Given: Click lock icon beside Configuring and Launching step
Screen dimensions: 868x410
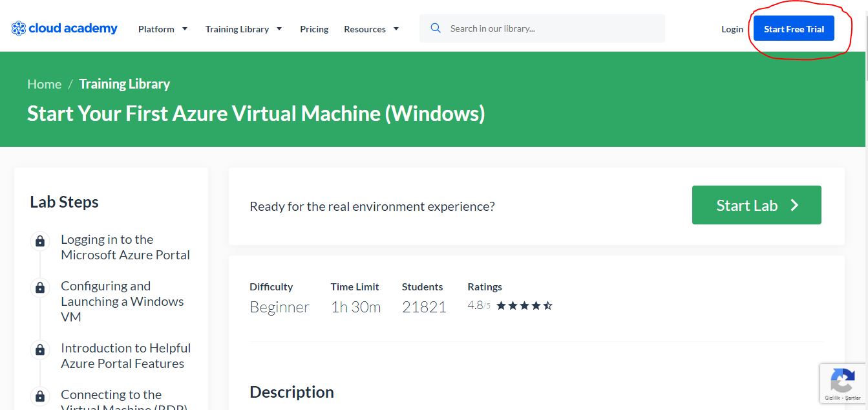Looking at the screenshot, I should coord(40,287).
